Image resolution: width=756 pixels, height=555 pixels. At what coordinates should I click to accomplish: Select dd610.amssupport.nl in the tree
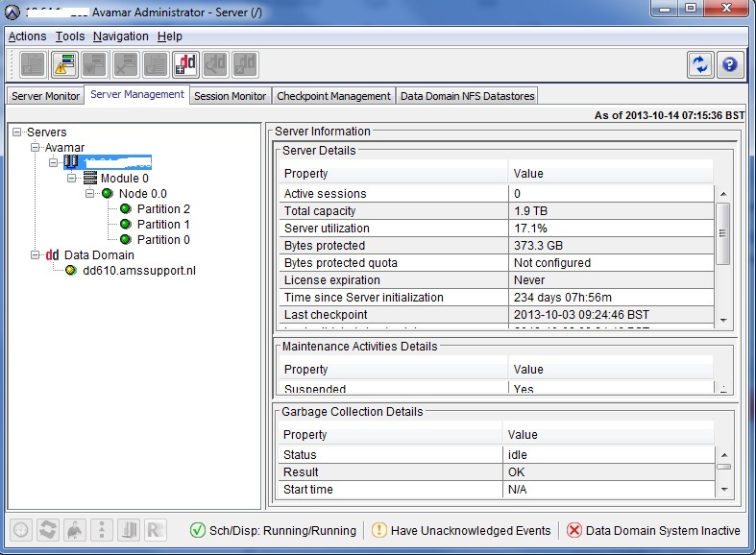pos(138,271)
